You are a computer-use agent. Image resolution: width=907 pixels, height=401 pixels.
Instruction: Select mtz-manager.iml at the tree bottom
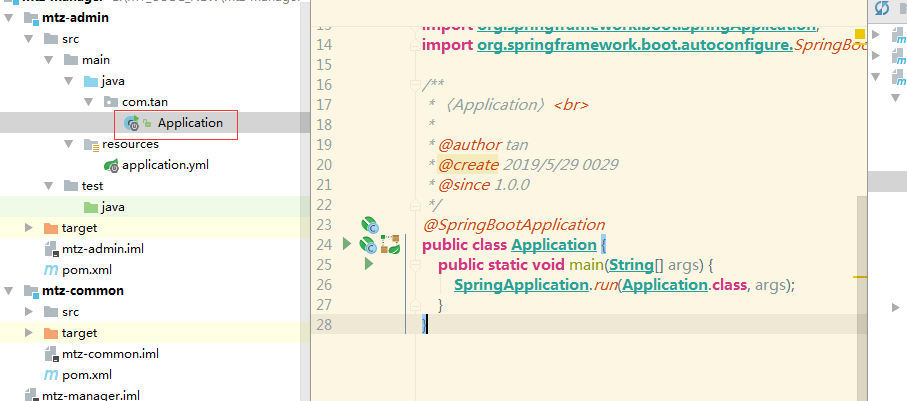point(90,396)
